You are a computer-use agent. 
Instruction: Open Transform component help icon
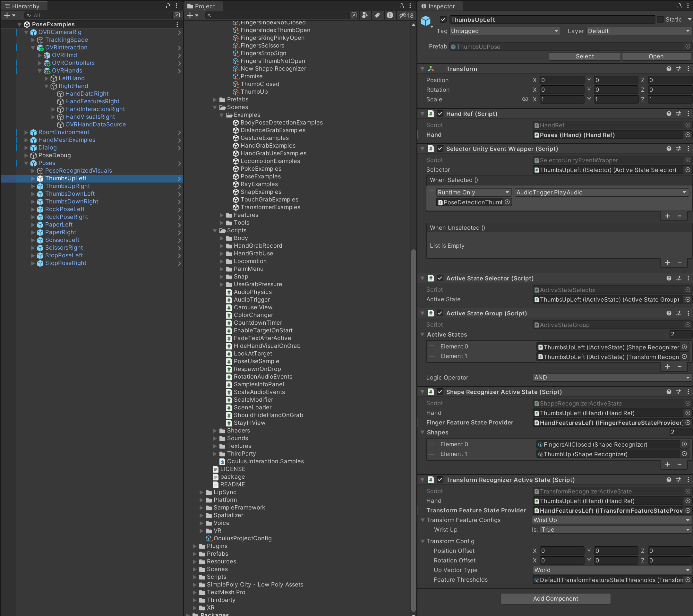[669, 69]
